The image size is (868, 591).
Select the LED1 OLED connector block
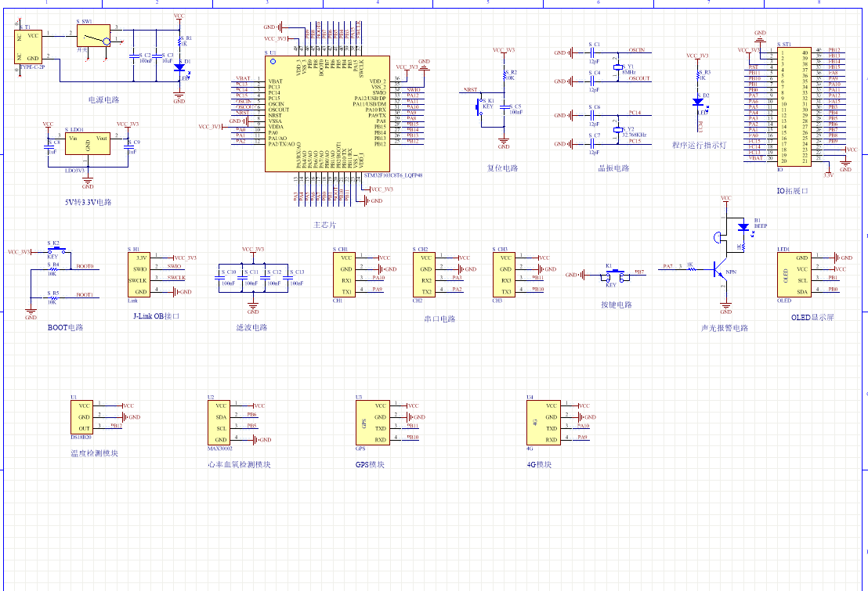pos(794,275)
